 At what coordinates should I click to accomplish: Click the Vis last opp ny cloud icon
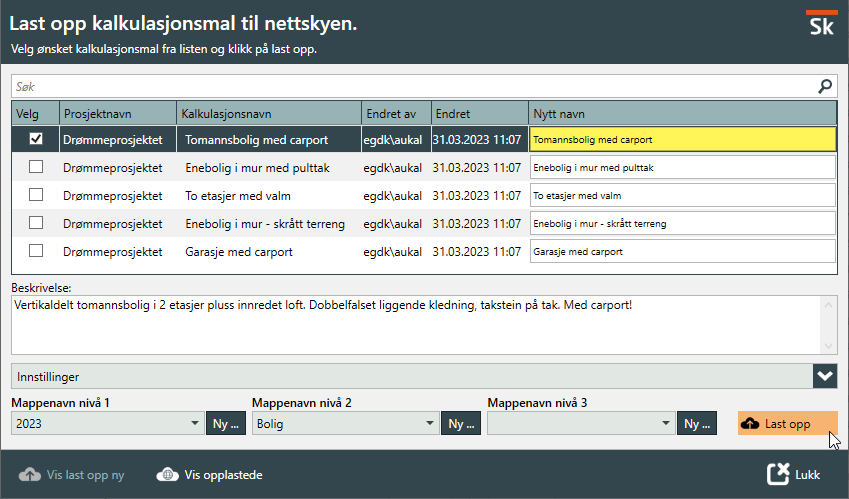point(30,475)
